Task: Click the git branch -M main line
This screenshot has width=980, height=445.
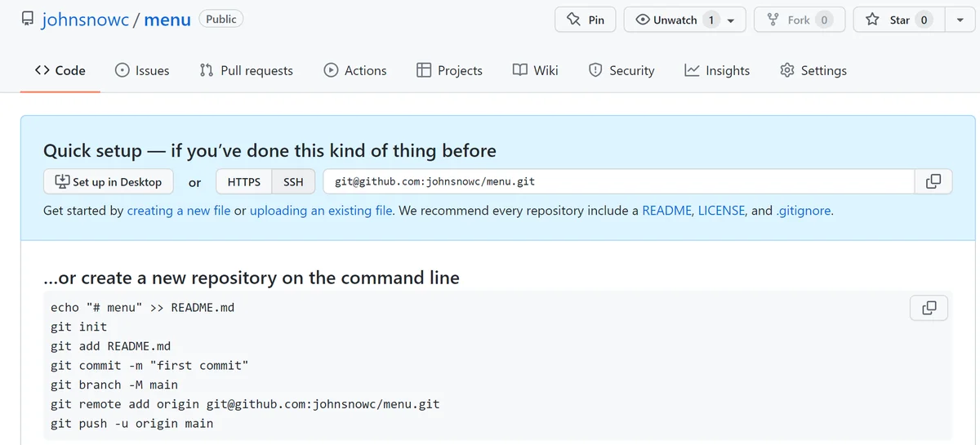Action: [x=114, y=385]
